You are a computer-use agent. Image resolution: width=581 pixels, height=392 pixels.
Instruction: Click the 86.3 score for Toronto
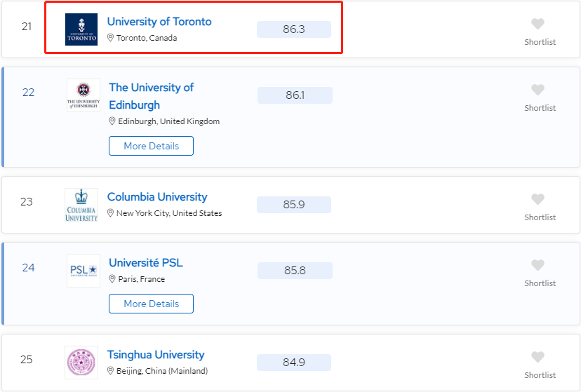[x=294, y=29]
